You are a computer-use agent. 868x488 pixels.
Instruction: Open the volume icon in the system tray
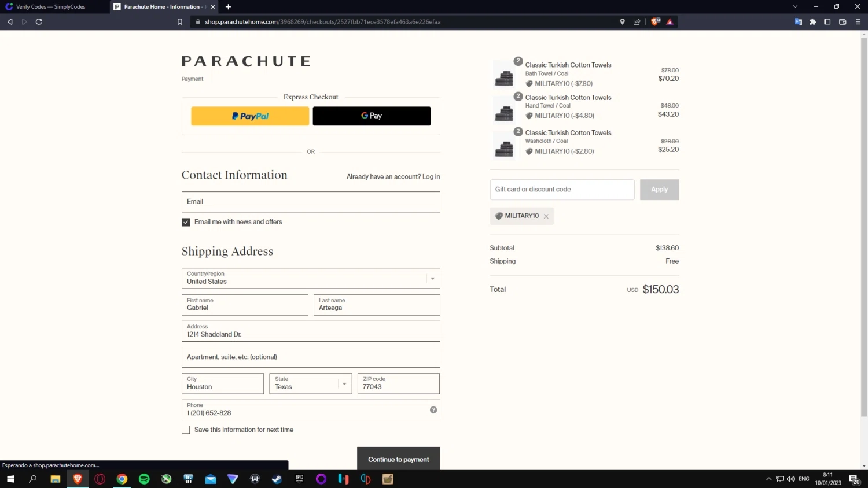pos(790,479)
